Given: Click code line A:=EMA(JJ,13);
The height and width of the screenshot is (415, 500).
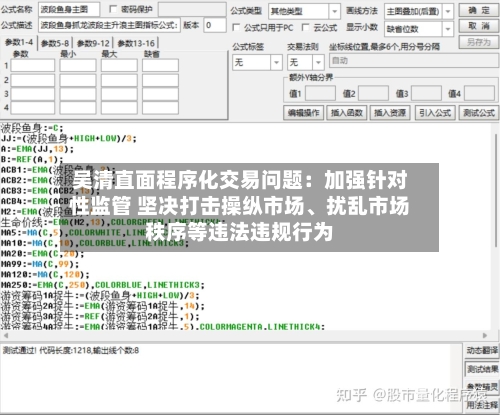Looking at the screenshot, I should click(x=37, y=149).
